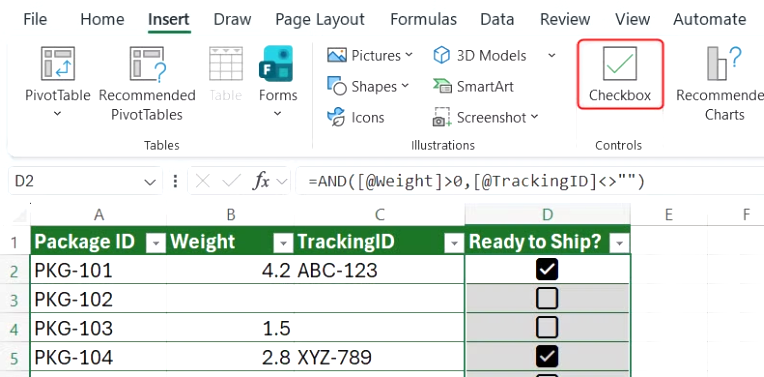Open the File tab
The image size is (764, 377).
click(x=35, y=19)
